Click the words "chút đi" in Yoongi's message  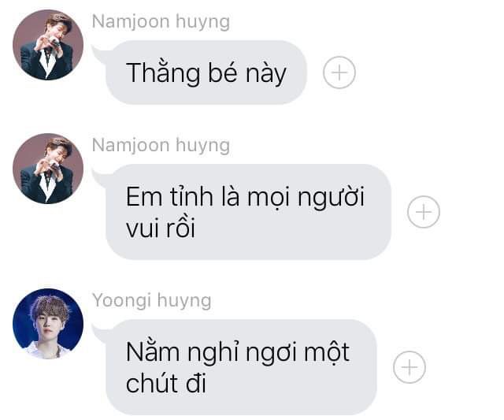pos(166,383)
